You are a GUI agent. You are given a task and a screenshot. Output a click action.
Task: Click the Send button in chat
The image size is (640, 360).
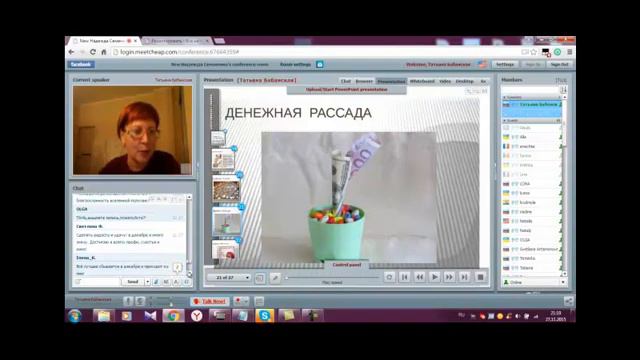coord(133,282)
